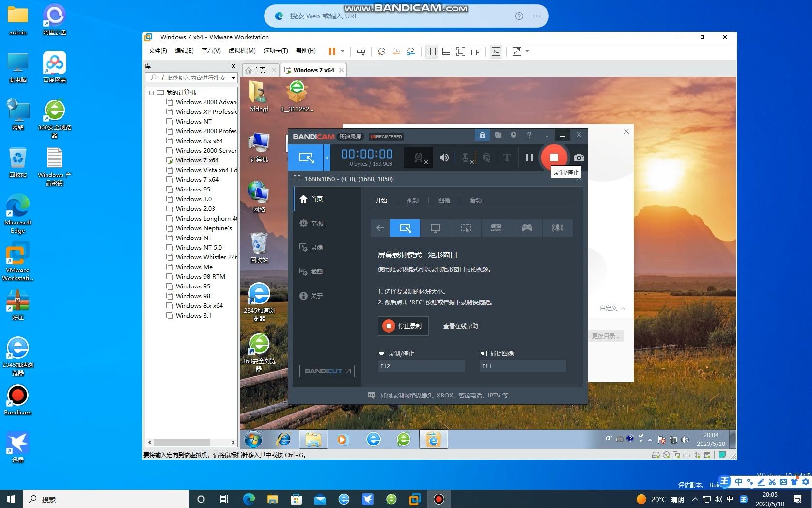The width and height of the screenshot is (812, 508).
Task: Toggle Bandicam text overlay T icon
Action: [507, 158]
